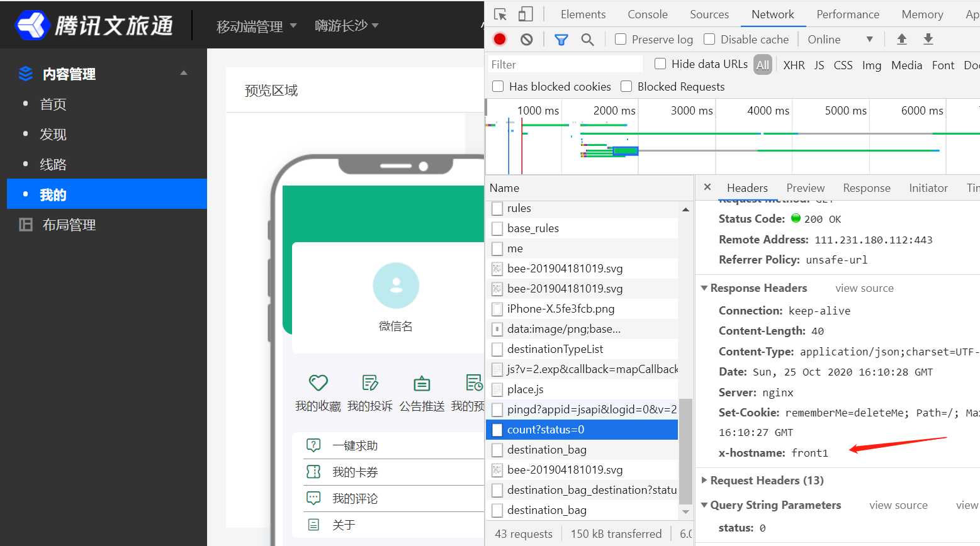Open the network search magnifier

point(588,38)
